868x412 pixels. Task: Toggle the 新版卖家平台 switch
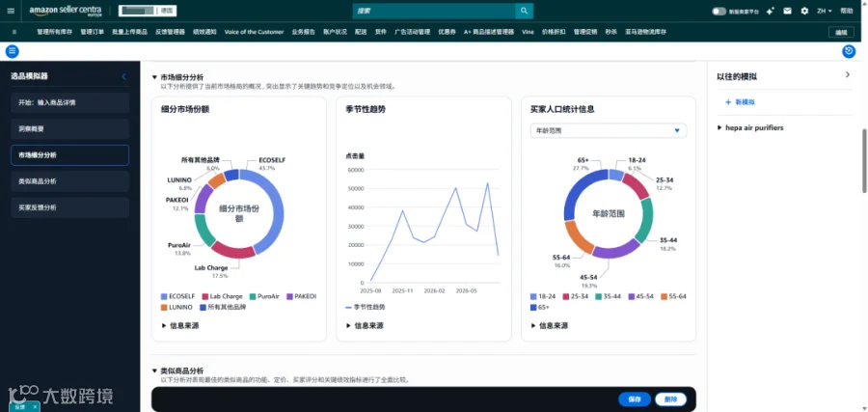pos(719,11)
